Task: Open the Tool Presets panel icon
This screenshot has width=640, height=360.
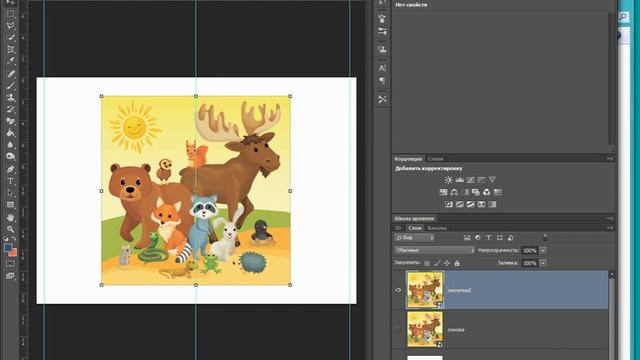Action: (382, 99)
